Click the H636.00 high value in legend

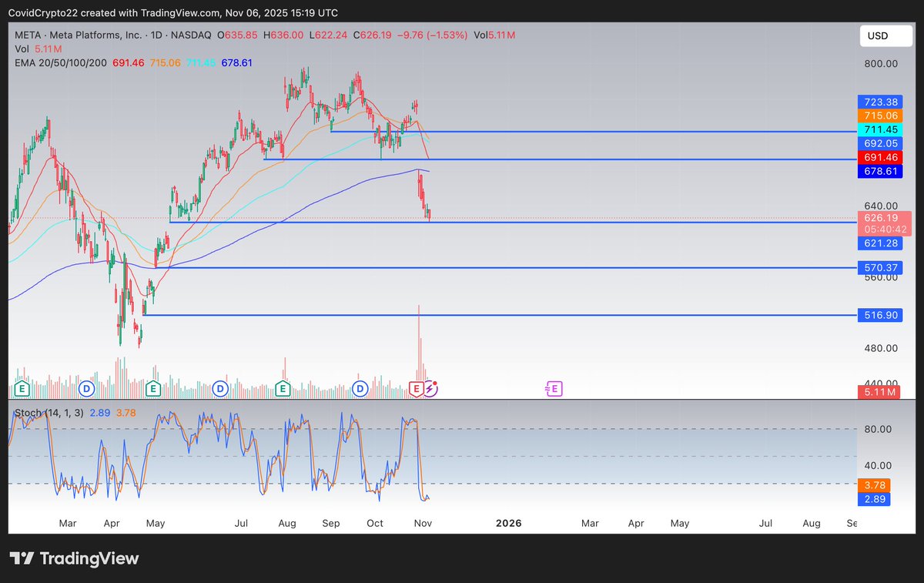coord(283,35)
